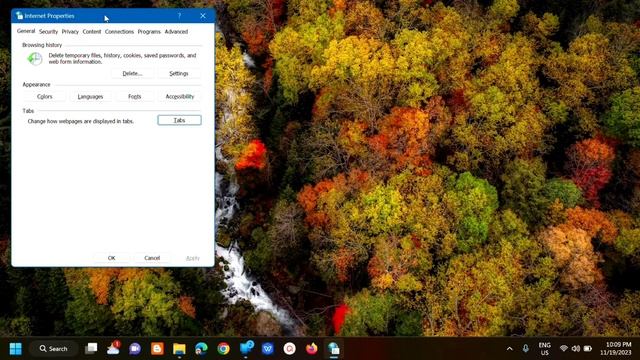The width and height of the screenshot is (640, 360).
Task: Close the Internet Properties dialog
Action: (203, 16)
